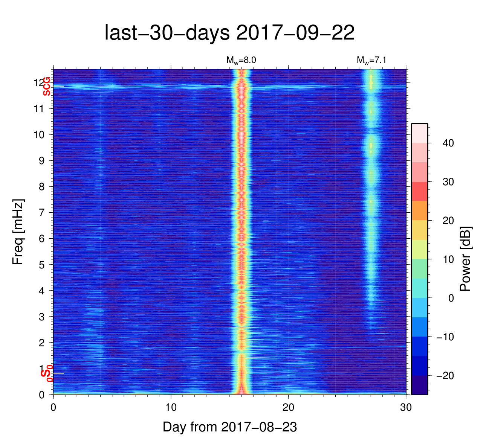The width and height of the screenshot is (486, 448).
Task: Pick the darkest navy bottom colorbar segment
Action: (419, 385)
